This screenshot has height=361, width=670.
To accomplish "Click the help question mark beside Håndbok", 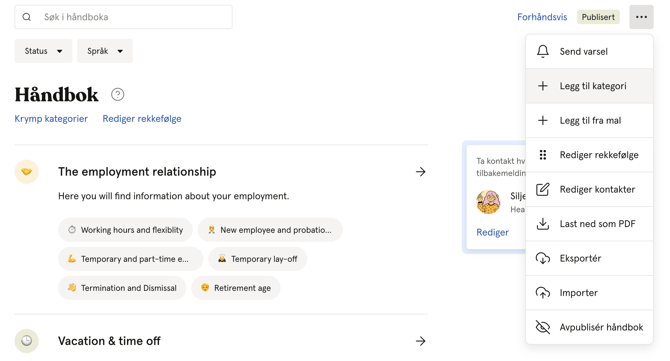I will (118, 94).
